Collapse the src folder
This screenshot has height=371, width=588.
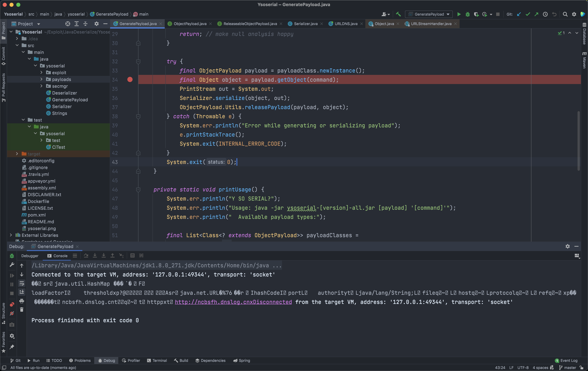tap(17, 45)
